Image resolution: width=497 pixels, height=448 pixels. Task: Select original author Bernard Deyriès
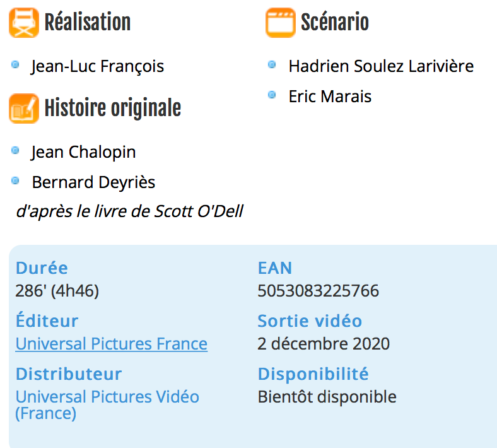93,182
